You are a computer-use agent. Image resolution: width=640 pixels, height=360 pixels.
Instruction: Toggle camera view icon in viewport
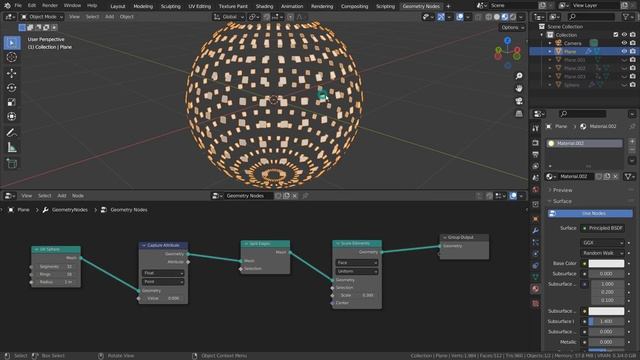tap(519, 101)
